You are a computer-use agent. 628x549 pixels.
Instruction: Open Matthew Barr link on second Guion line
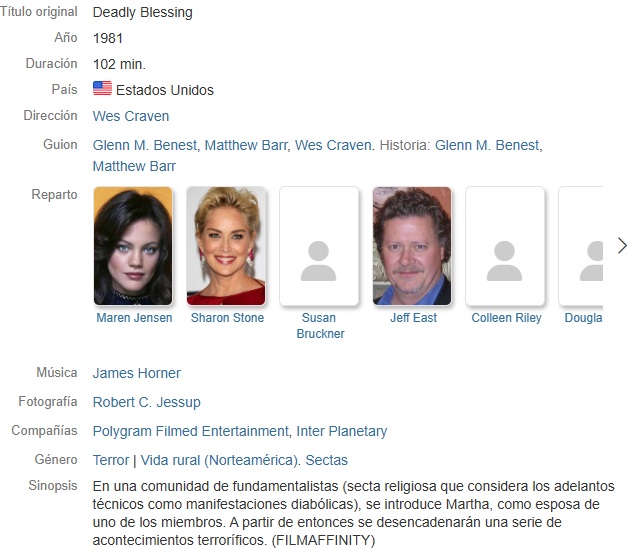pos(134,166)
